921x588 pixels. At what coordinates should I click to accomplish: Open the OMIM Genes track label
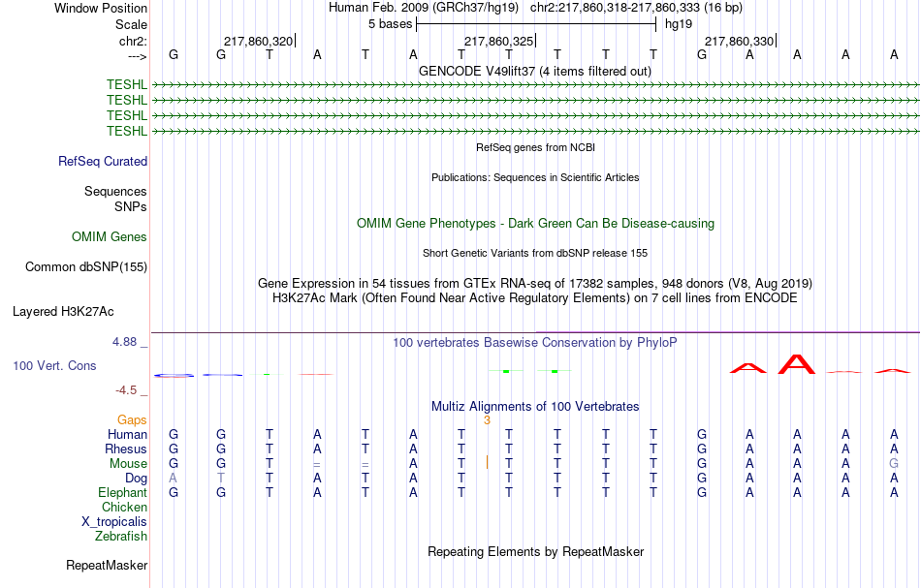(110, 236)
